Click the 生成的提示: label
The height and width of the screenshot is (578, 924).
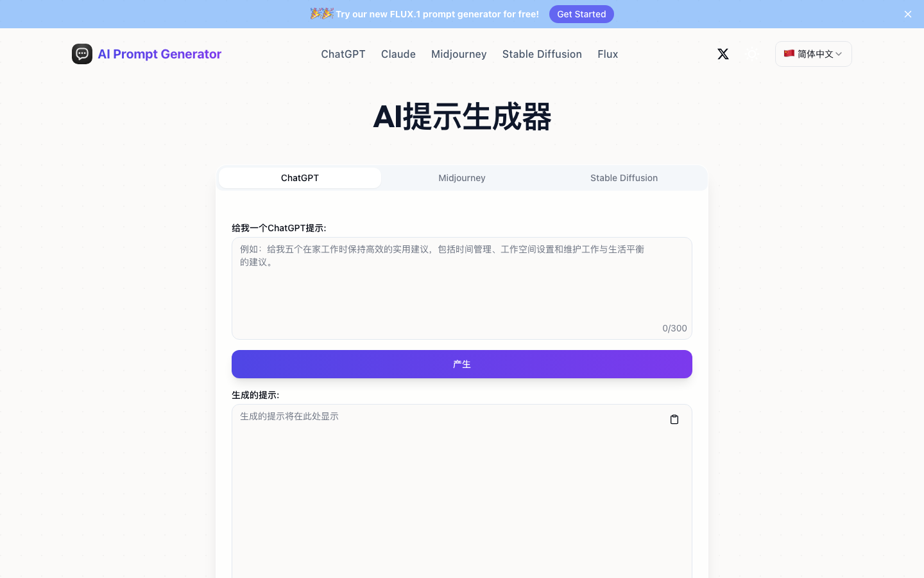click(255, 395)
